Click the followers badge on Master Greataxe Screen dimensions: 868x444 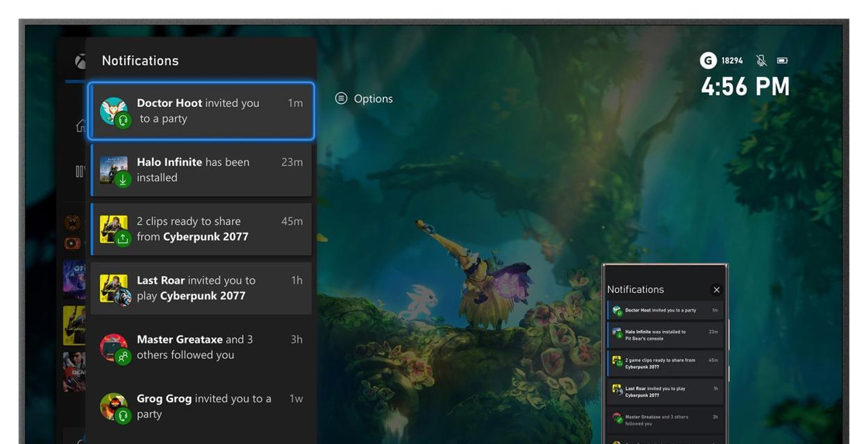click(x=123, y=357)
